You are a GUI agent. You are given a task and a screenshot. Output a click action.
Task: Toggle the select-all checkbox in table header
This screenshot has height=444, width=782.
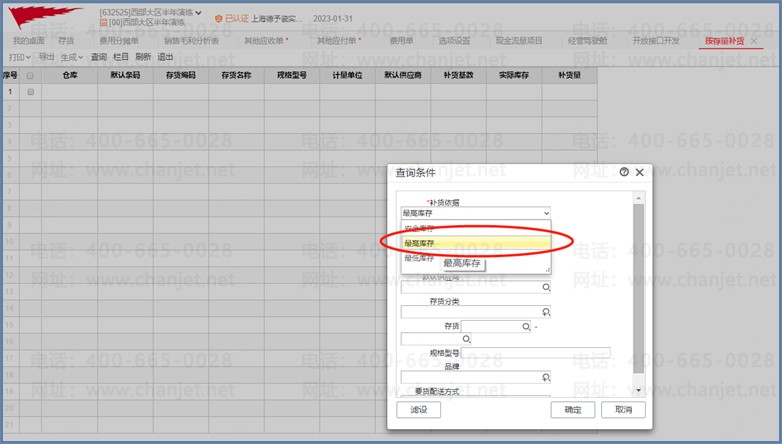(30, 76)
